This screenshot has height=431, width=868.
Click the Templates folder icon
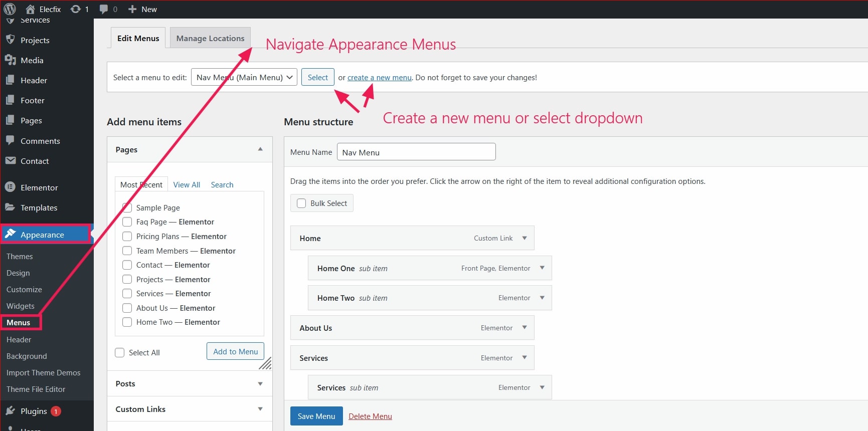pyautogui.click(x=10, y=207)
